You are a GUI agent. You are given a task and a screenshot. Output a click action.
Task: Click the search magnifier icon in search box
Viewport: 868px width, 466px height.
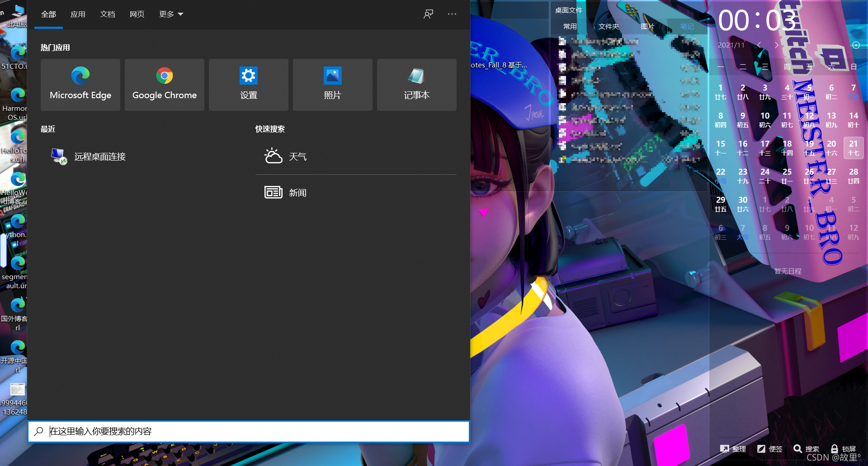[x=39, y=431]
